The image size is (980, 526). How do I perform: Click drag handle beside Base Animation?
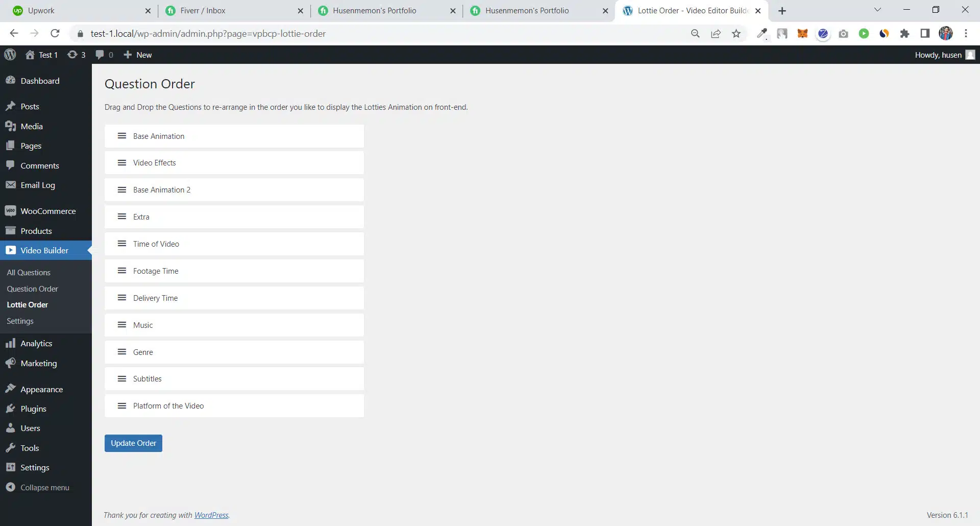coord(122,136)
